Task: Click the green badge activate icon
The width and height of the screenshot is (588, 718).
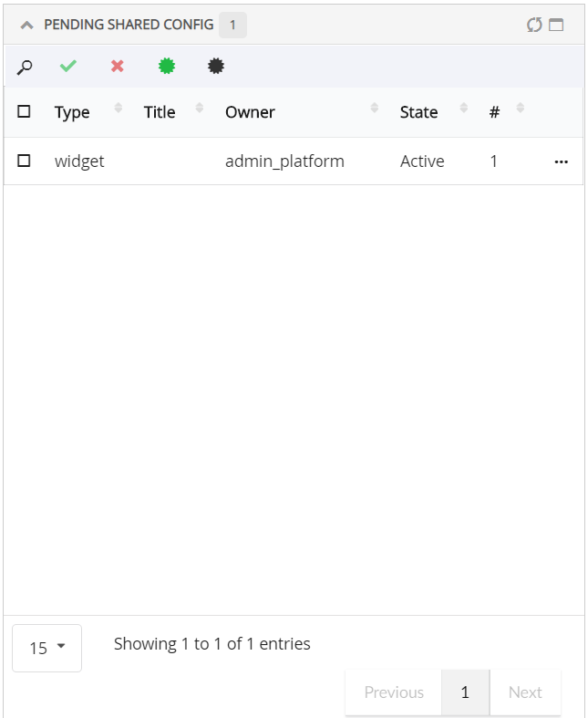Action: point(167,67)
